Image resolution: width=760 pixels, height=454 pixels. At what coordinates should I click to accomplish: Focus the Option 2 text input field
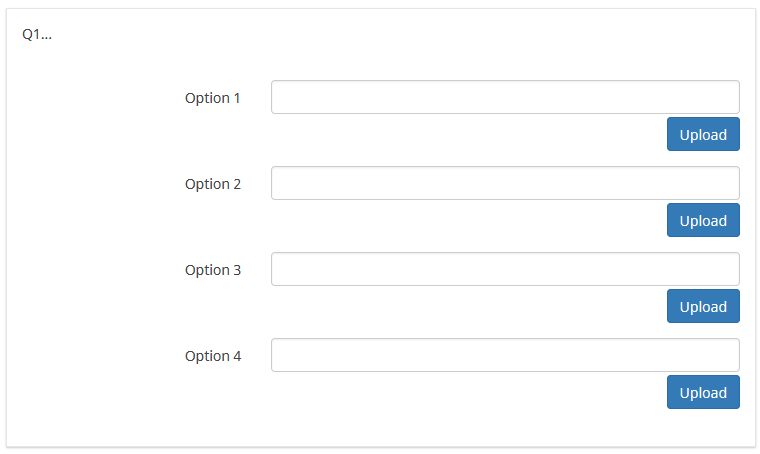point(505,183)
